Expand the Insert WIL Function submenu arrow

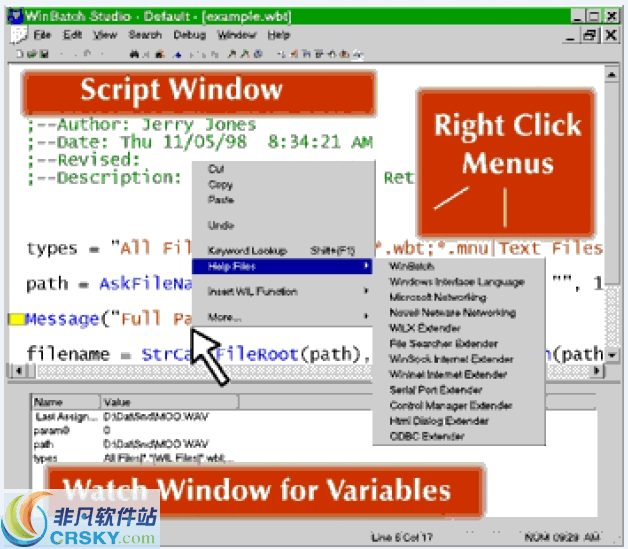pyautogui.click(x=366, y=291)
